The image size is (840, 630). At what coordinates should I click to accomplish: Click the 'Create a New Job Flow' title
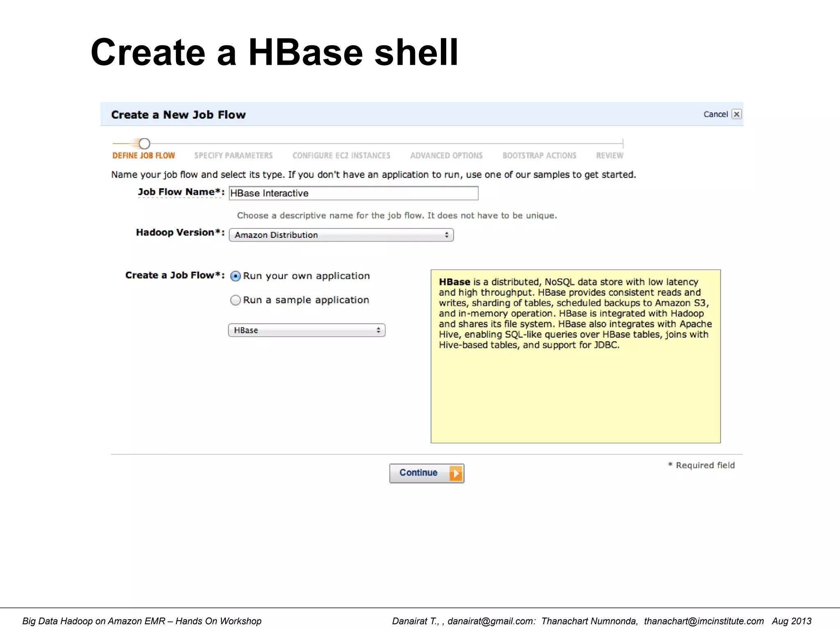pos(178,114)
